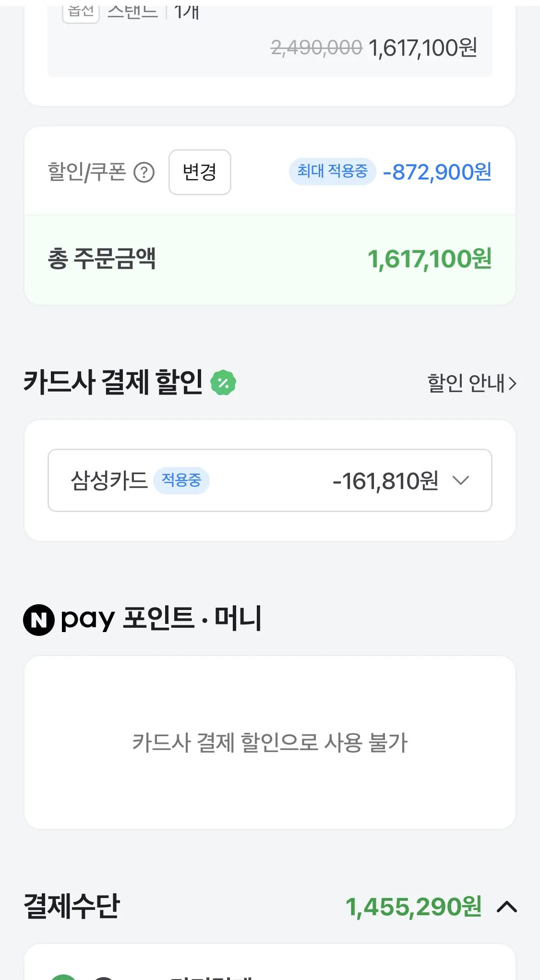Collapse the 결제수단 section with the up arrow
The height and width of the screenshot is (980, 540).
507,907
